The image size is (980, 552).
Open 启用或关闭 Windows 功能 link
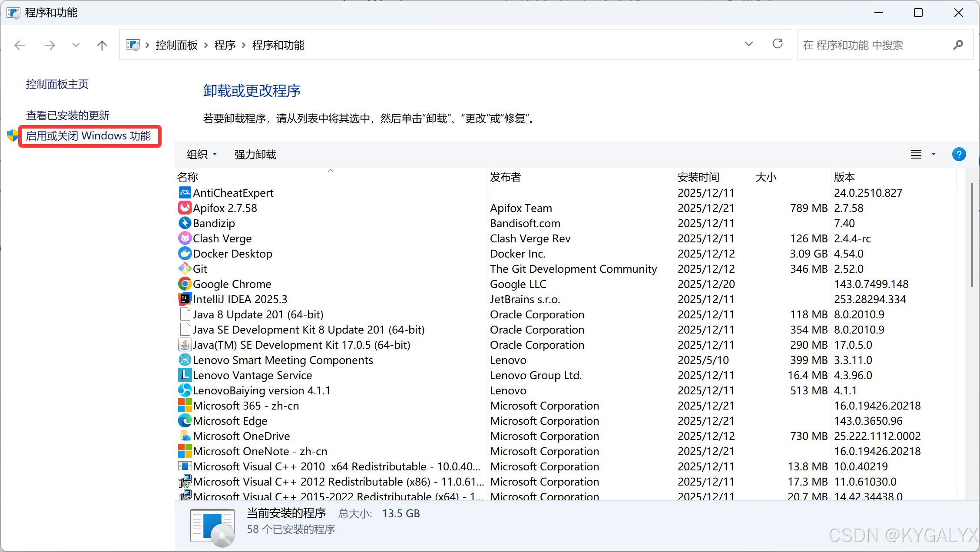point(88,136)
